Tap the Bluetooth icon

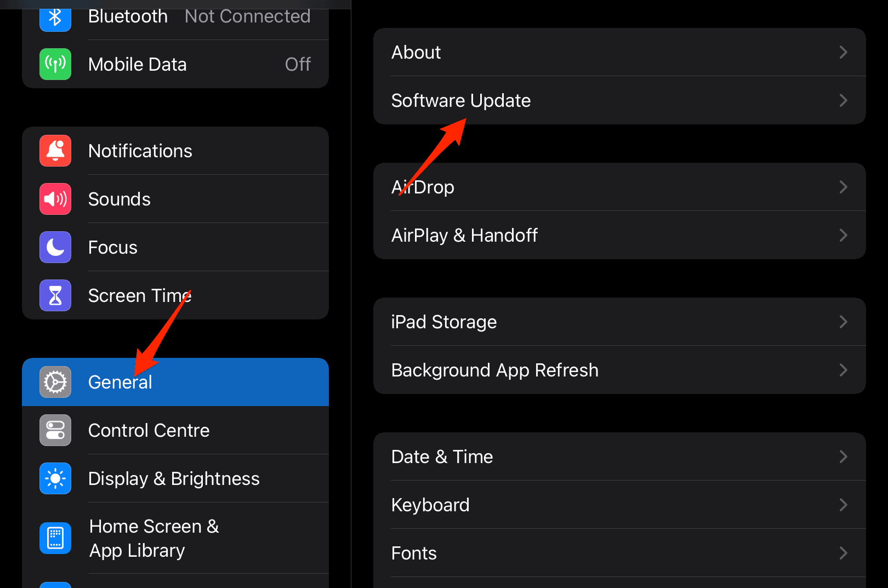(x=55, y=18)
